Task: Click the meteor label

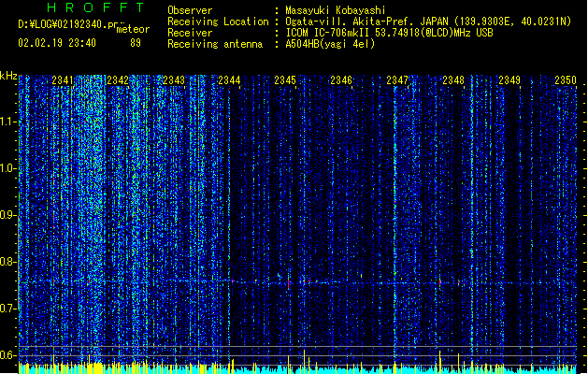Action: (x=133, y=29)
